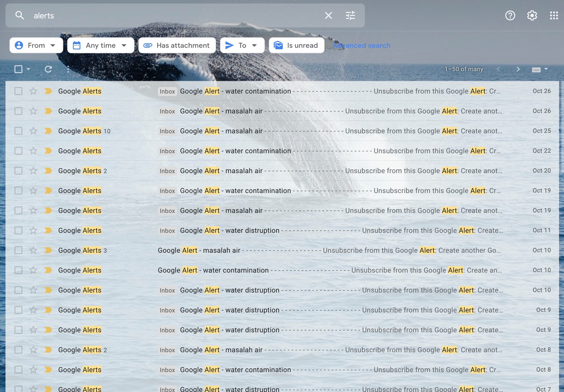Screen dimensions: 564x392
Task: Open the Oct 8 'masalah air' conversation
Action: (282, 350)
